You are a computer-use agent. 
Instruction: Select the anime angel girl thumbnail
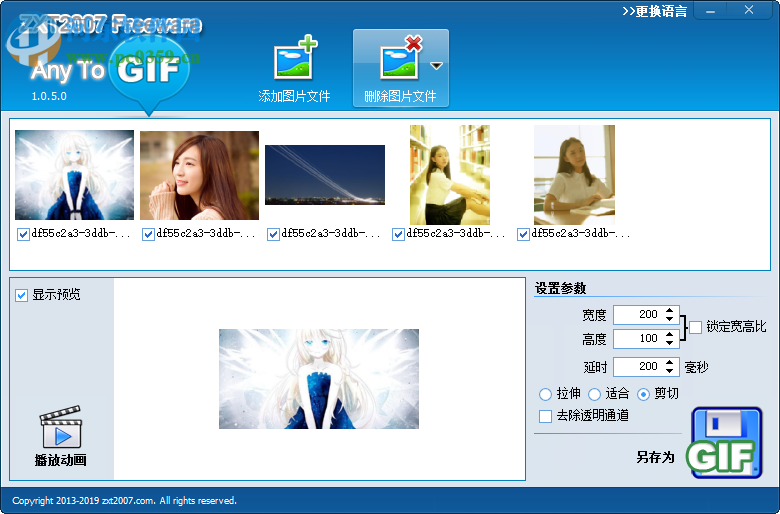(x=75, y=175)
